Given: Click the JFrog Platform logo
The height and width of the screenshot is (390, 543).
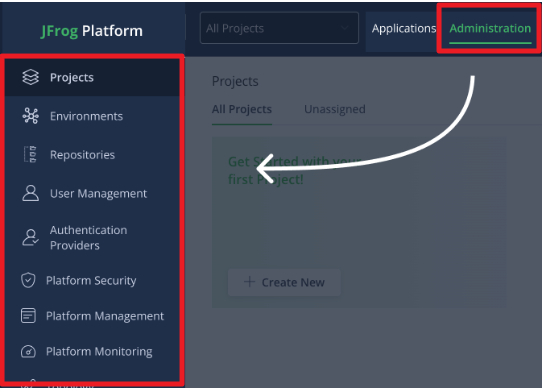Looking at the screenshot, I should (x=92, y=31).
